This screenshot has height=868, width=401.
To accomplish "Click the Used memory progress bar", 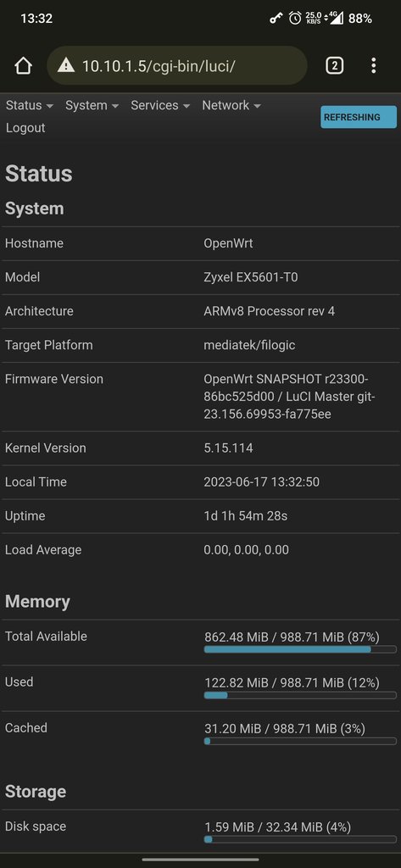I will [300, 695].
